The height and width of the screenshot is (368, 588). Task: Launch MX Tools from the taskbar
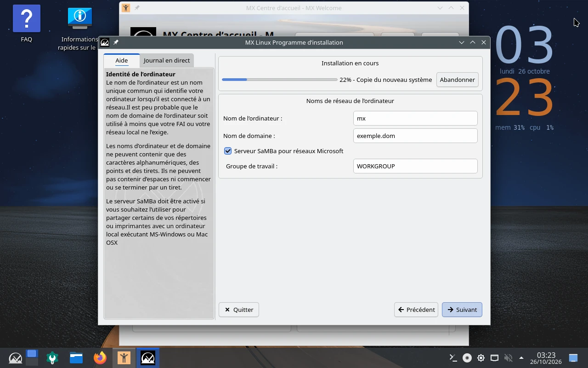coord(52,358)
